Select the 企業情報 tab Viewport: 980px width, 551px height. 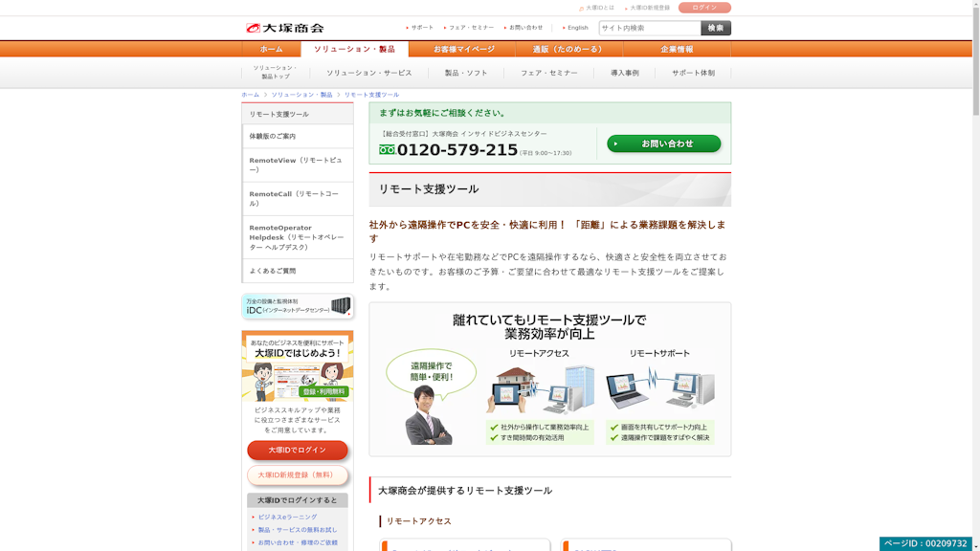pyautogui.click(x=676, y=49)
